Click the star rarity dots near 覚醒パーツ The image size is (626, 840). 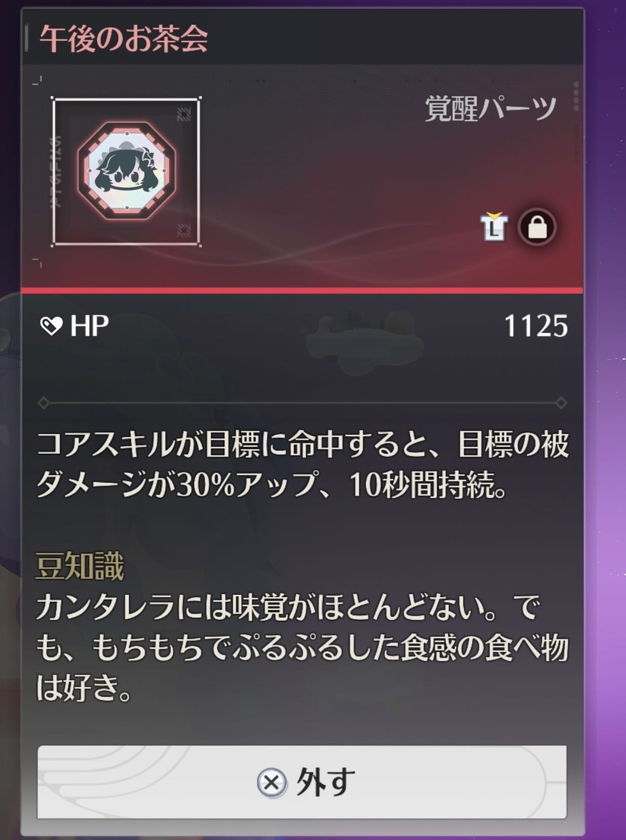[x=576, y=96]
